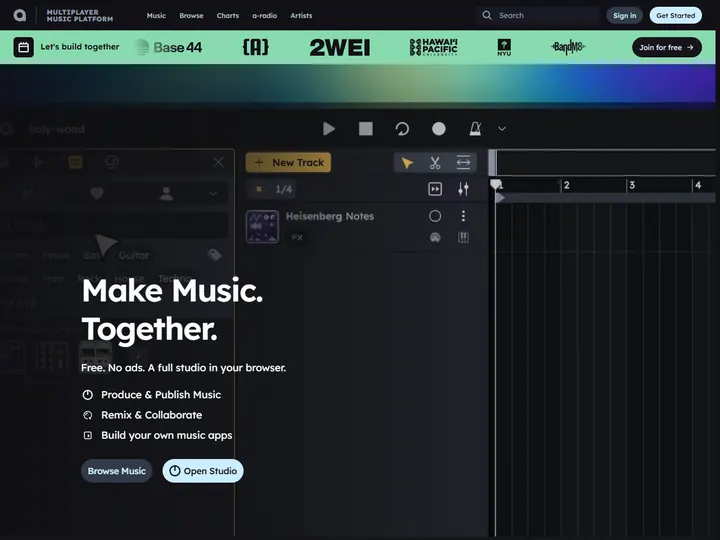Click Produce & Publish Music item
This screenshot has height=540, width=720.
tap(152, 395)
